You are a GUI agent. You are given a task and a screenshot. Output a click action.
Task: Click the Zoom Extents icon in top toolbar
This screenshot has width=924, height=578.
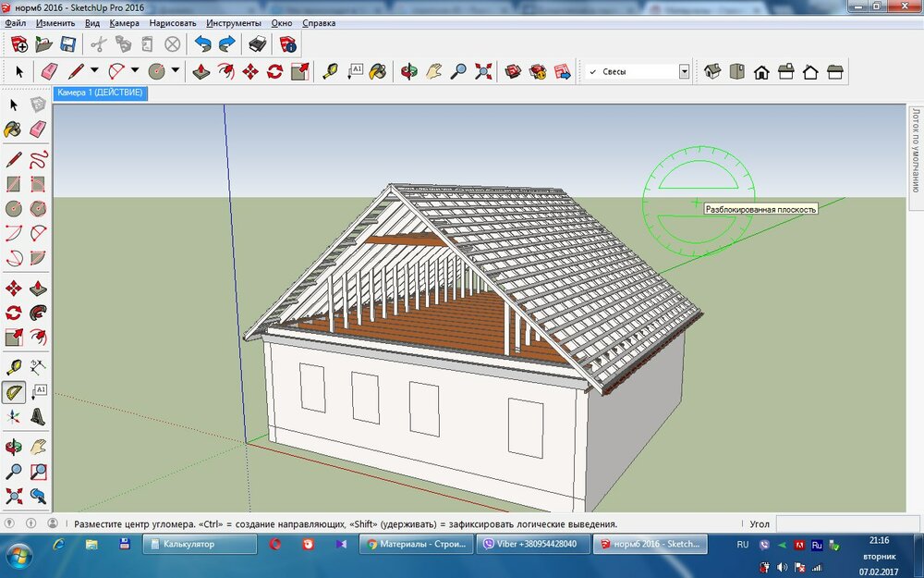coord(482,71)
